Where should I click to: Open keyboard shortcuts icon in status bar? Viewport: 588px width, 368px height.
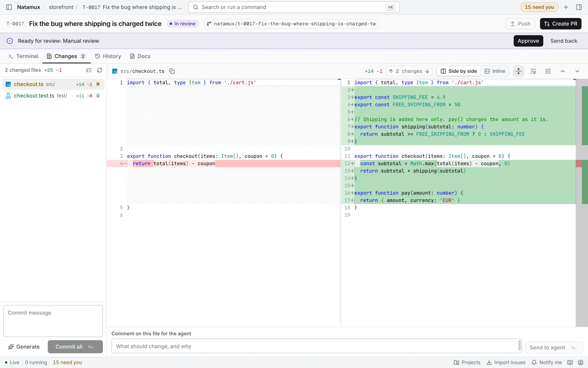click(x=570, y=362)
